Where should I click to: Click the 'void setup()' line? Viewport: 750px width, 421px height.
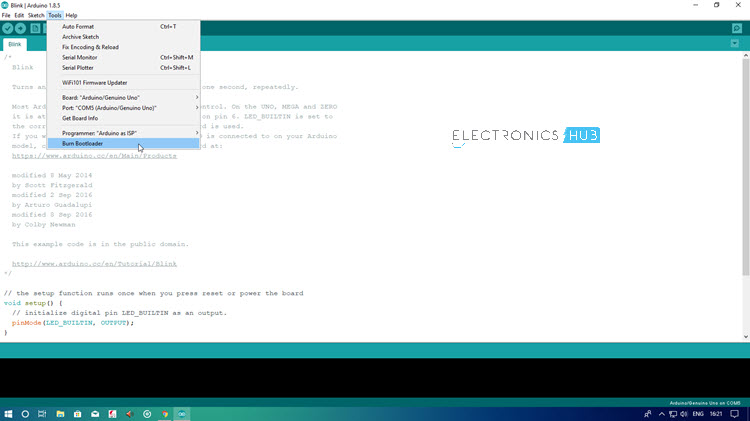click(33, 303)
